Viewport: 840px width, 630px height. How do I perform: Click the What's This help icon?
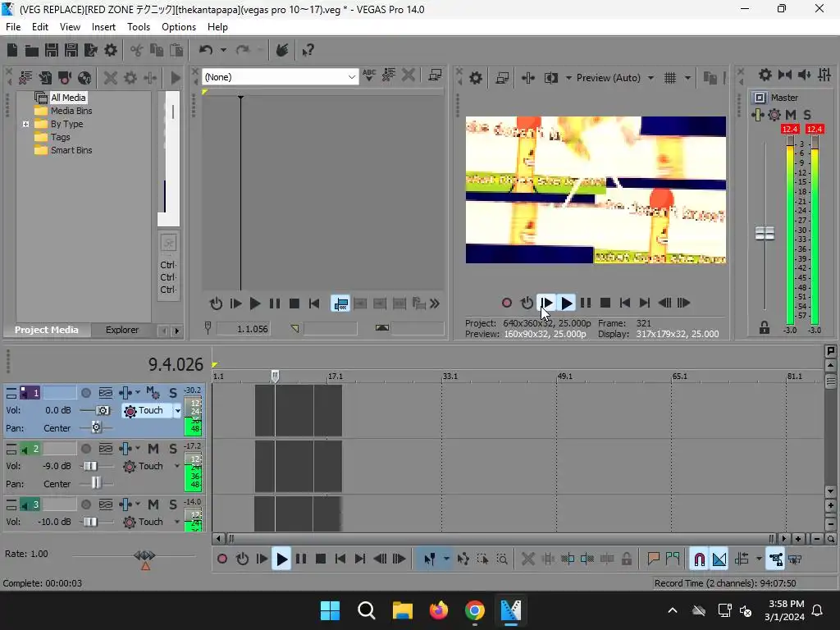(308, 50)
